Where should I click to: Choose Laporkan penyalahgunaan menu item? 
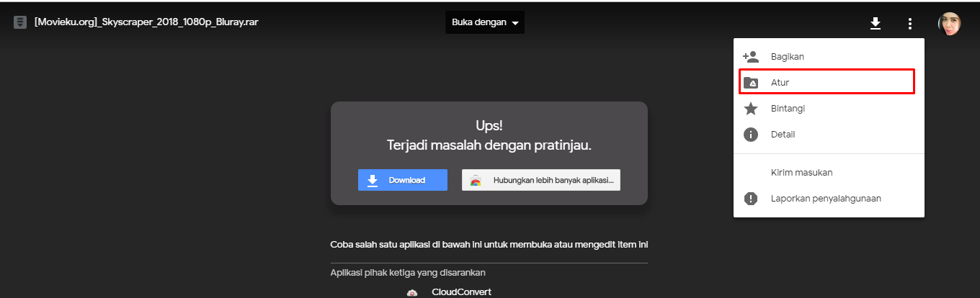[829, 199]
